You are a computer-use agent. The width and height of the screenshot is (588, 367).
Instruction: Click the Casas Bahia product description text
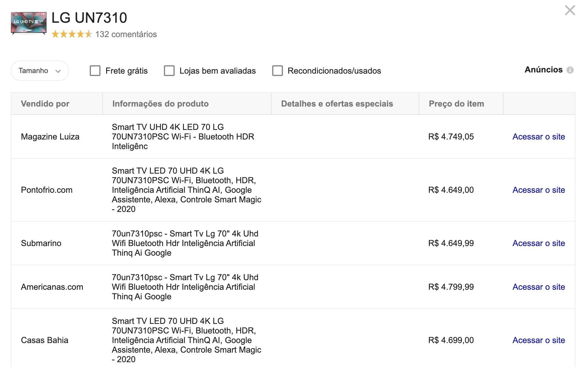click(187, 340)
